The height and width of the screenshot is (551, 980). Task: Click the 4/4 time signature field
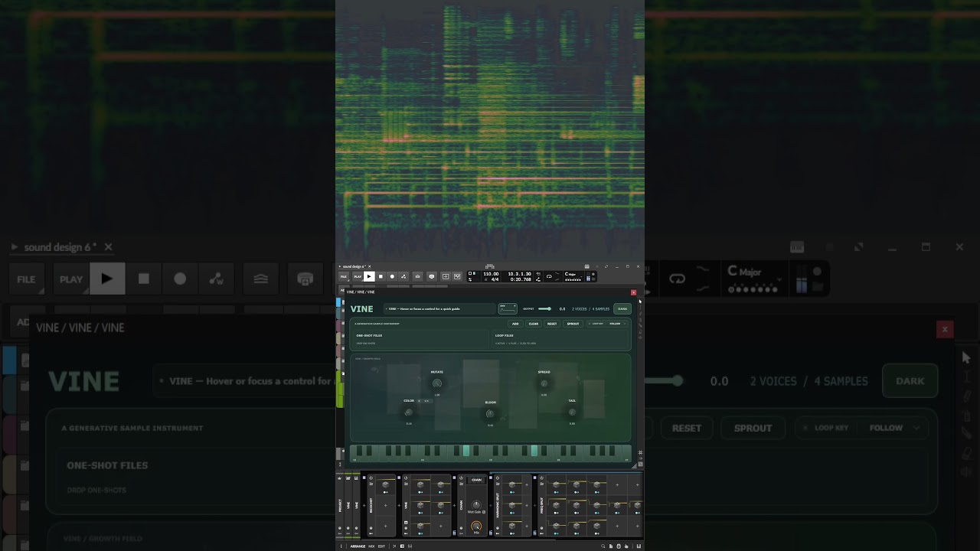495,279
